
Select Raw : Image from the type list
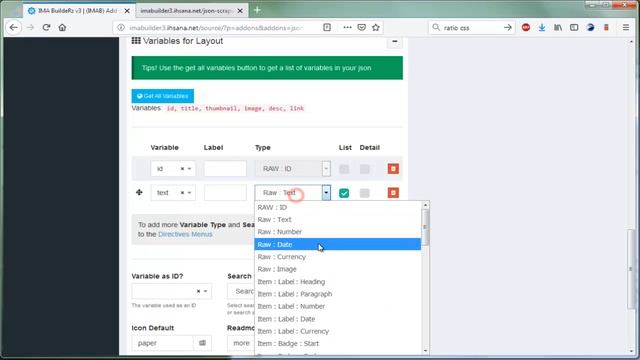pyautogui.click(x=338, y=269)
